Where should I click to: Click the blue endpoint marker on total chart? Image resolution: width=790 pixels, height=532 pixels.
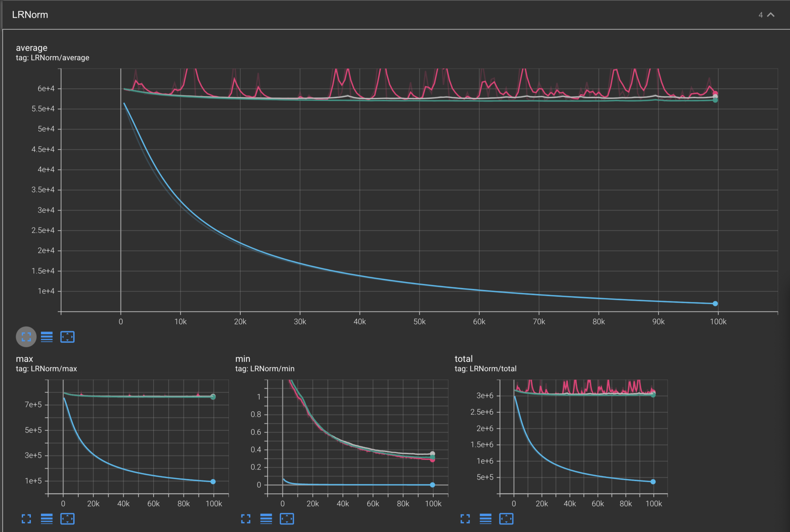tap(653, 481)
